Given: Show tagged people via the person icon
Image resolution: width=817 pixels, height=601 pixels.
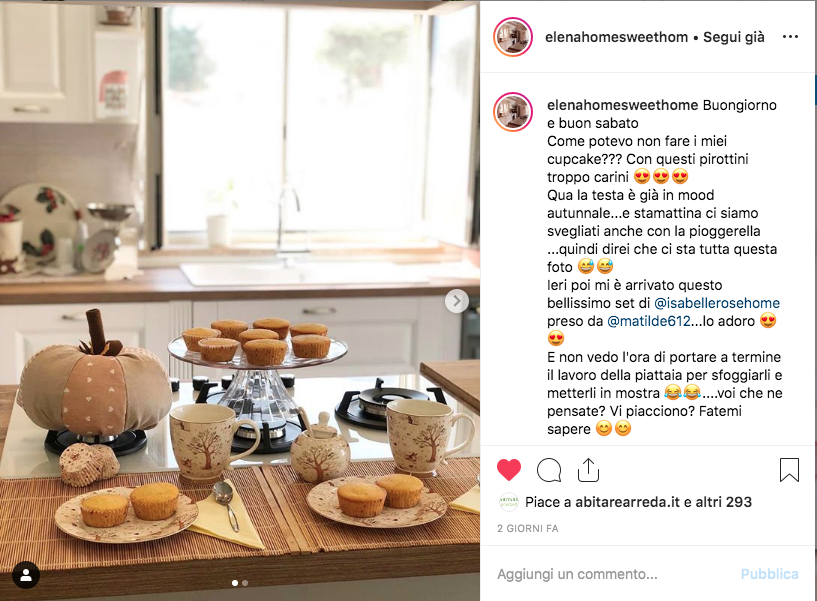Looking at the screenshot, I should pos(26,575).
